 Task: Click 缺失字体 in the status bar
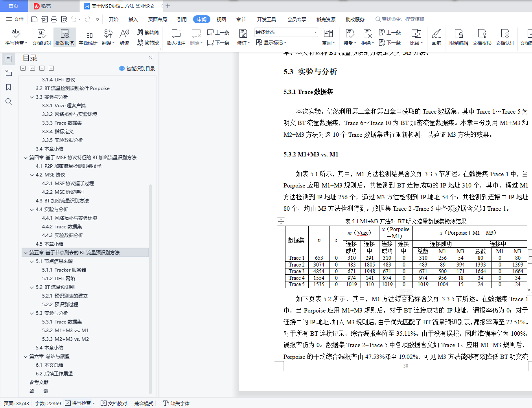[x=177, y=403]
